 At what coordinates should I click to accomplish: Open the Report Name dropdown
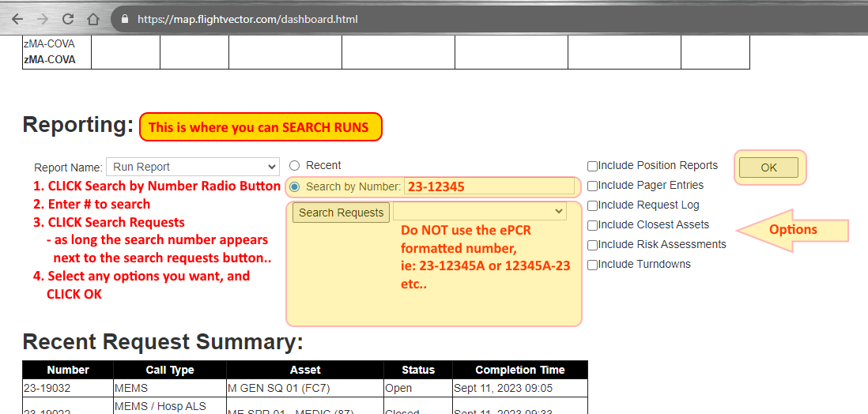tap(193, 167)
